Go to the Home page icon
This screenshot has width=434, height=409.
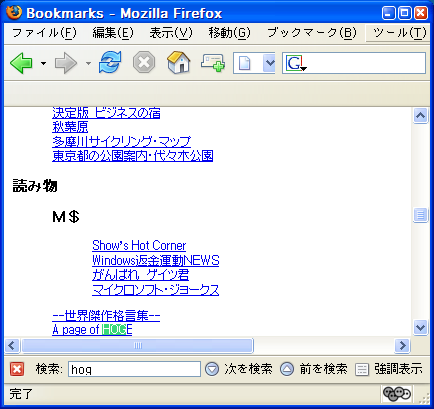[179, 62]
